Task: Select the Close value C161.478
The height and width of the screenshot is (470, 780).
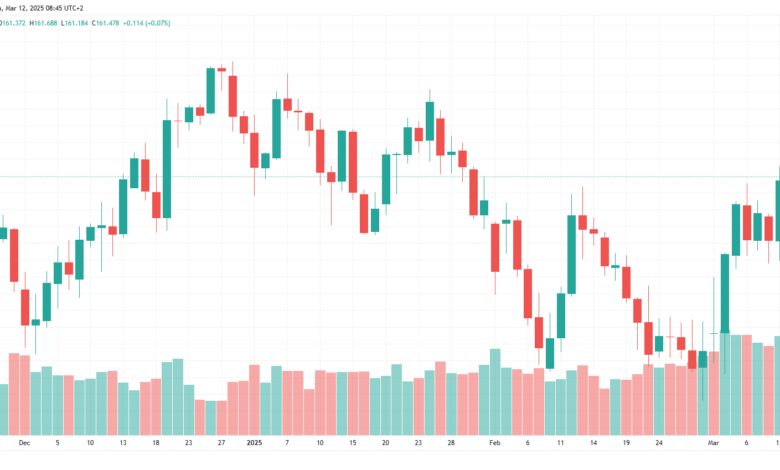Action: 105,23
